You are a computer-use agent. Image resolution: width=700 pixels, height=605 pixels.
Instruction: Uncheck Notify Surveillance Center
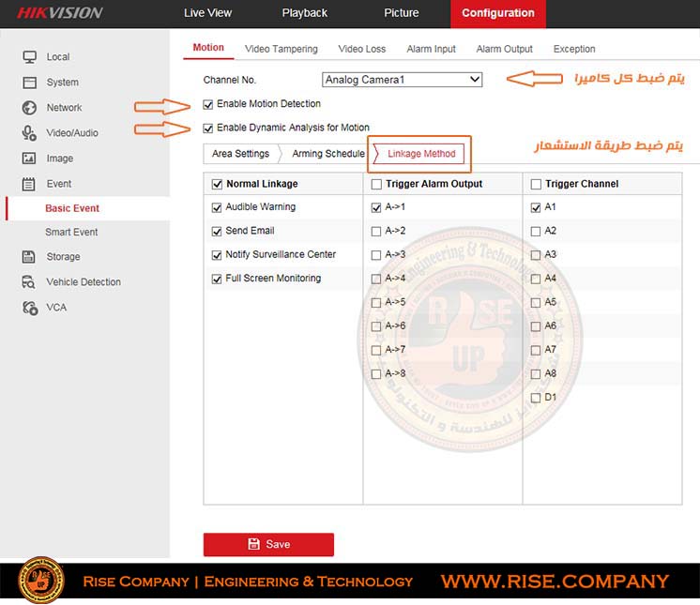coord(217,255)
